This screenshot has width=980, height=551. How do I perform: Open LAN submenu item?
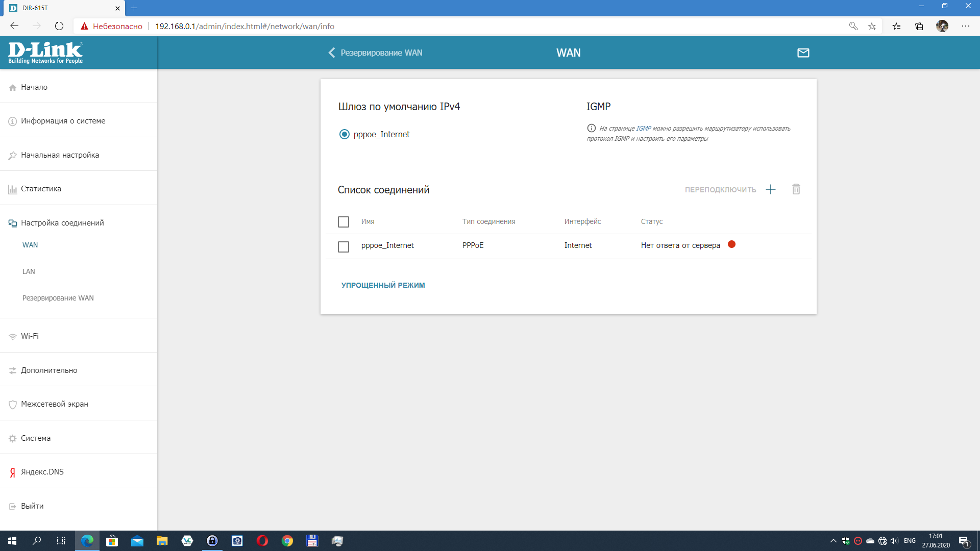(x=29, y=271)
